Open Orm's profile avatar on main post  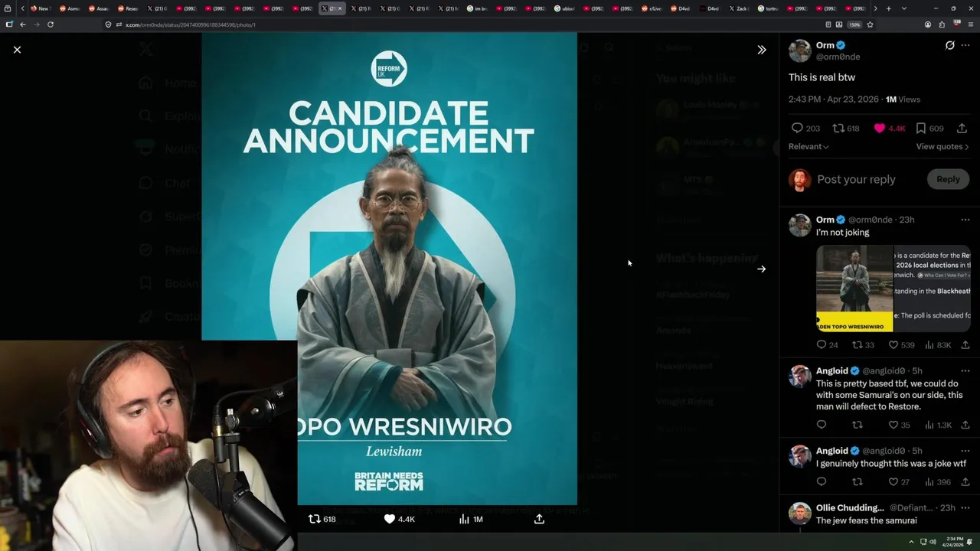coord(800,51)
